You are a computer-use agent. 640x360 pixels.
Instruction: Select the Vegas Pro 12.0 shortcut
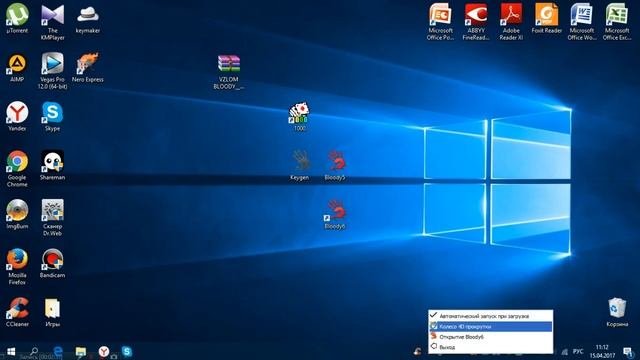53,70
